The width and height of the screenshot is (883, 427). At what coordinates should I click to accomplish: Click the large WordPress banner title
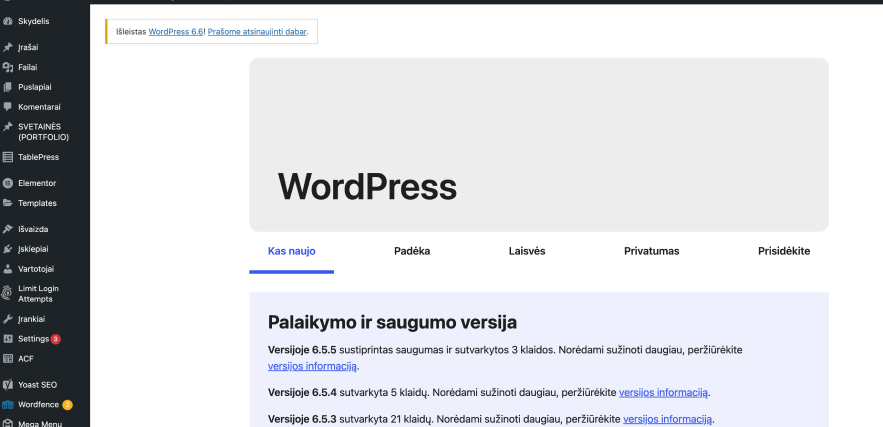(367, 186)
